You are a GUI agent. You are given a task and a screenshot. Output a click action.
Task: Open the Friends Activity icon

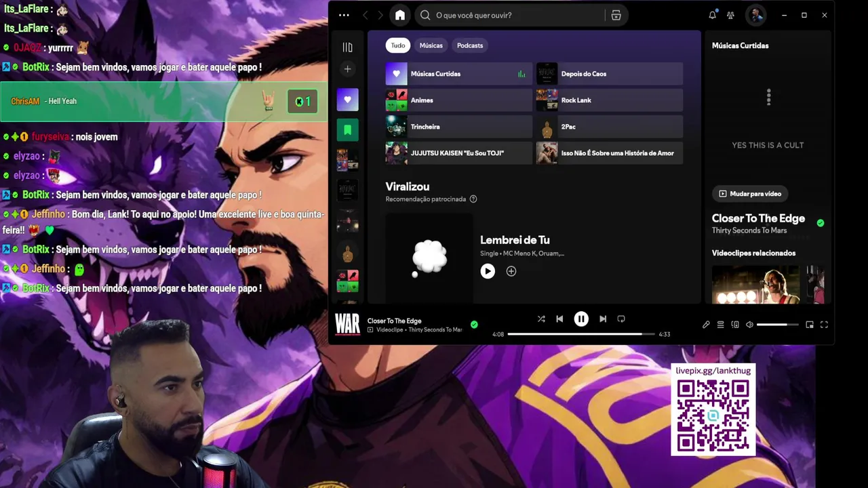730,15
